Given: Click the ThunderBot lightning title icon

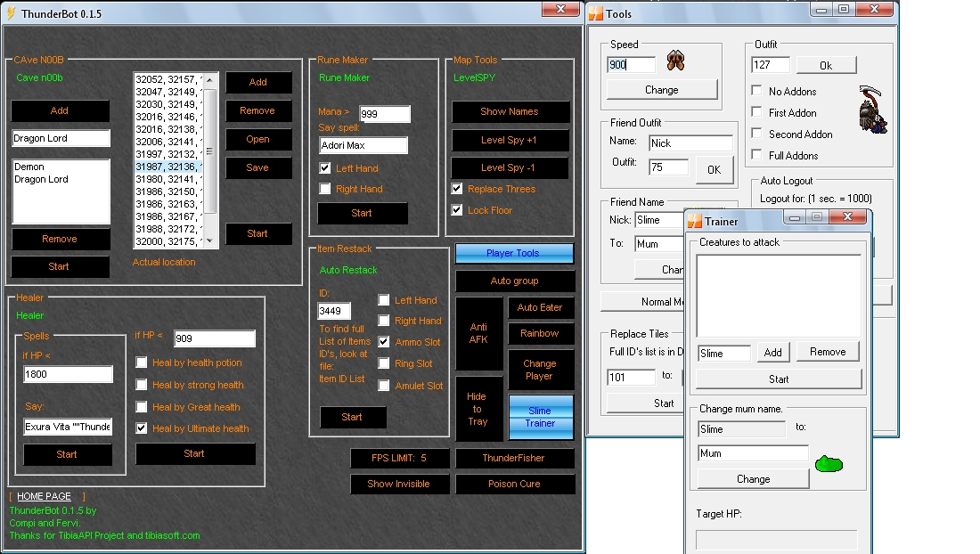Looking at the screenshot, I should [x=12, y=13].
